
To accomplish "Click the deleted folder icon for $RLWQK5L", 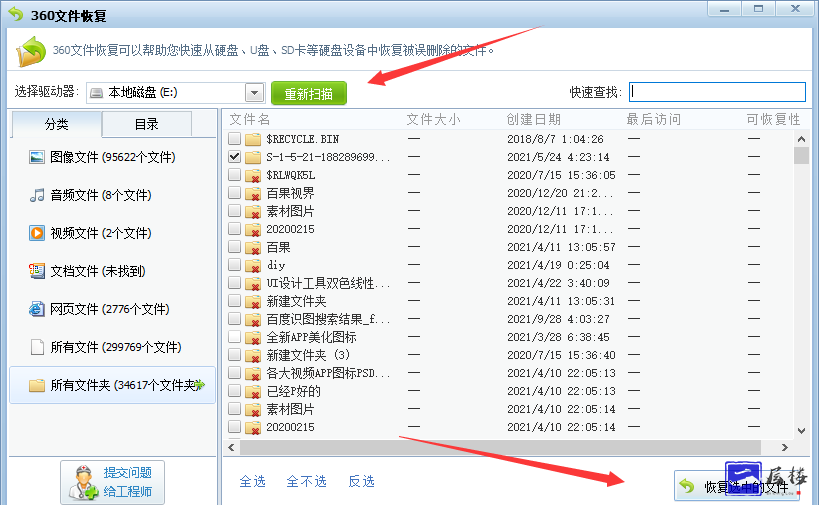I will (x=253, y=175).
